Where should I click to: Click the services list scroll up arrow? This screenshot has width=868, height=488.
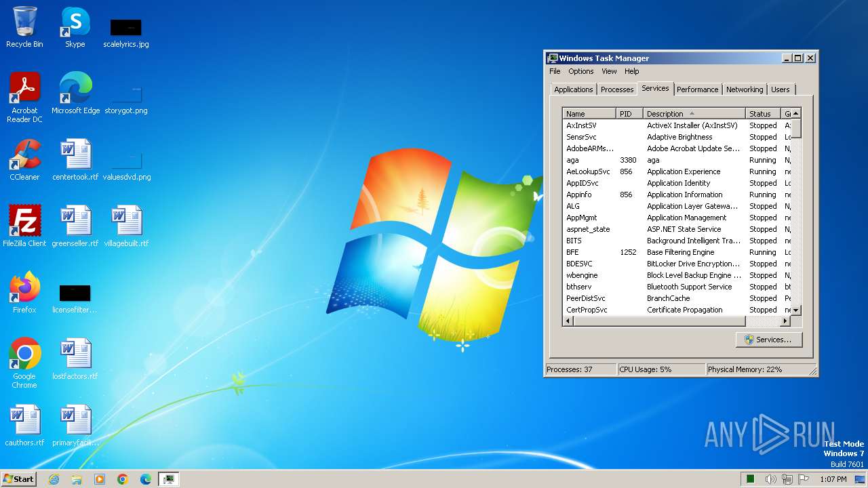tap(796, 113)
